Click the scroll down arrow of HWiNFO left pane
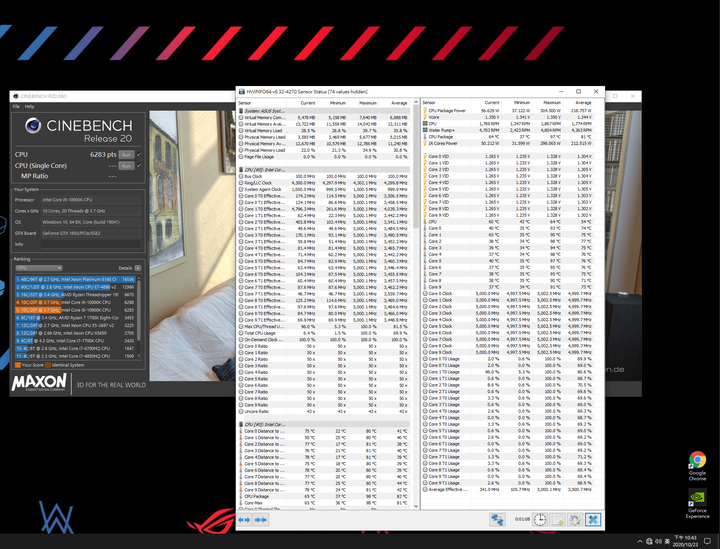The height and width of the screenshot is (549, 720). click(416, 506)
